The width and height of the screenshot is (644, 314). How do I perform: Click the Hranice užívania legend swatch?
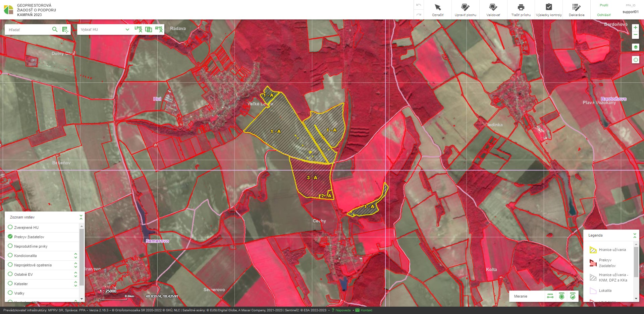pos(593,250)
